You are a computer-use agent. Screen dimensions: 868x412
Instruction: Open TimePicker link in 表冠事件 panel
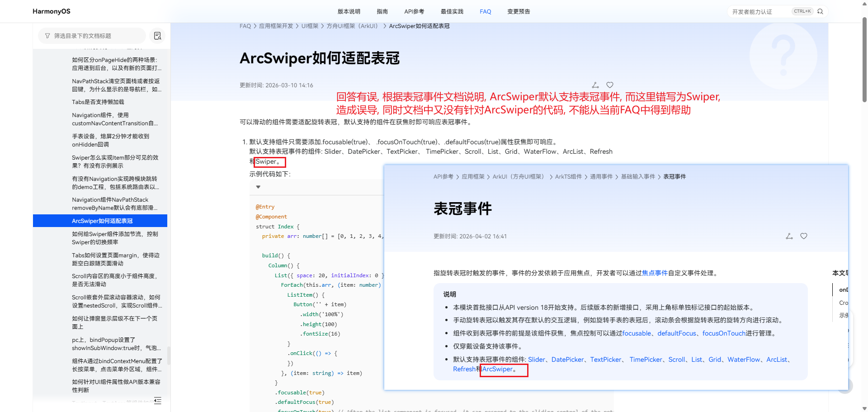(646, 360)
